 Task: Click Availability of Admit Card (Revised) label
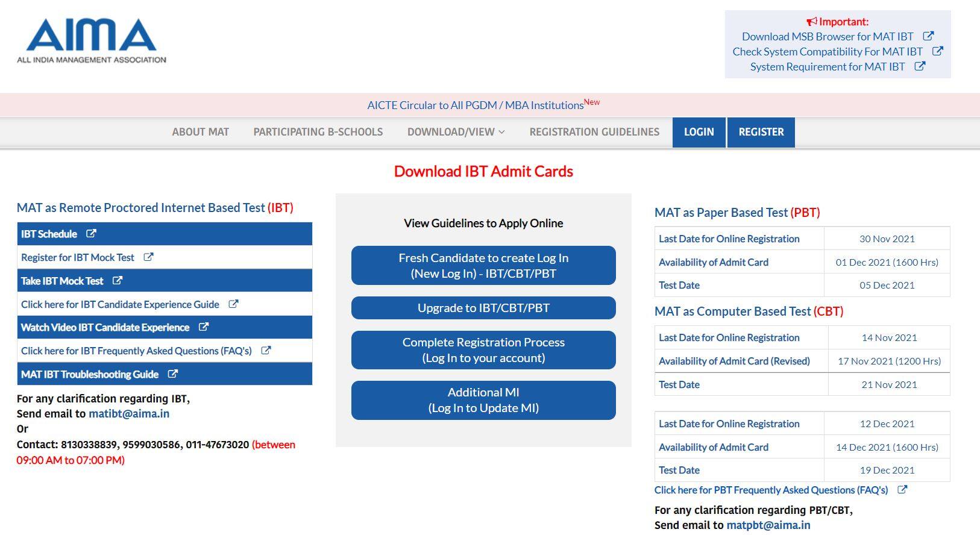coord(734,361)
